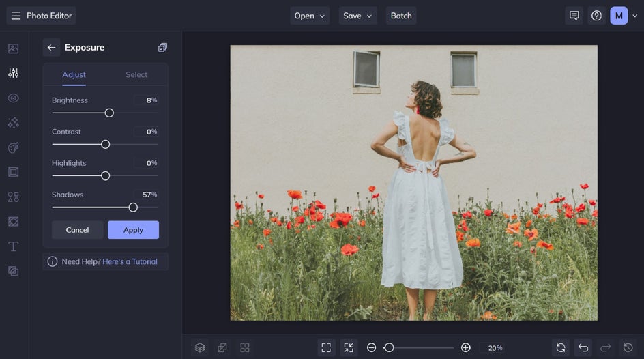
Task: Click the Undo arrow icon
Action: tap(583, 347)
